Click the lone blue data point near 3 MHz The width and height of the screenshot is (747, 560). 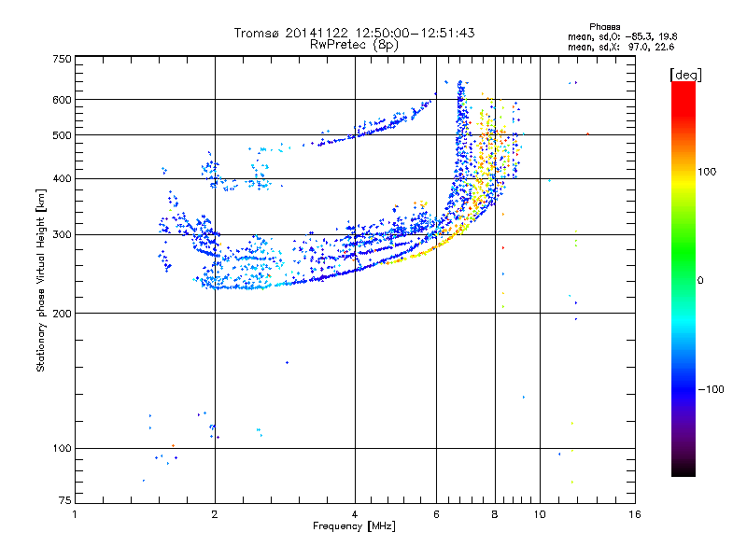pos(287,362)
